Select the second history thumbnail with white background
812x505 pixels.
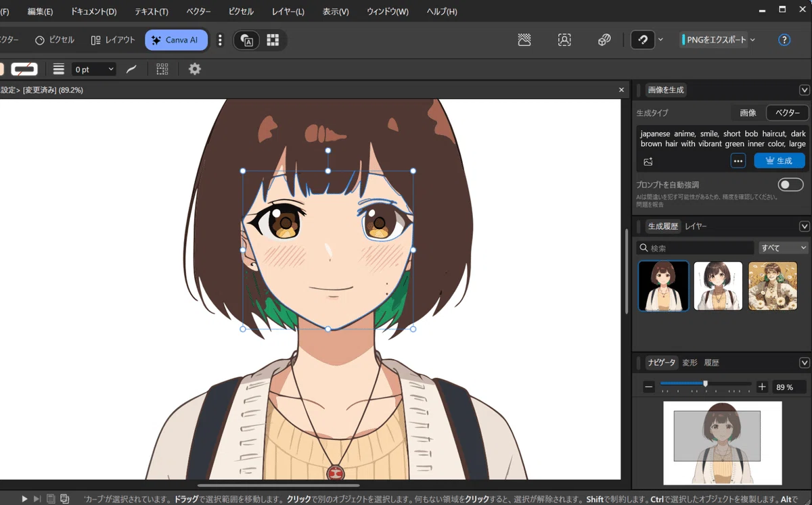pos(718,286)
